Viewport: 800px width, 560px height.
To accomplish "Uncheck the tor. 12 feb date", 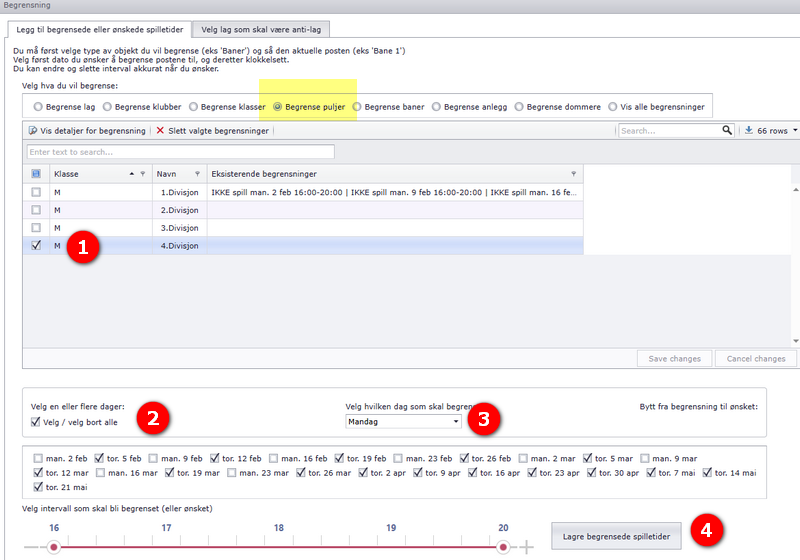I will pyautogui.click(x=214, y=458).
